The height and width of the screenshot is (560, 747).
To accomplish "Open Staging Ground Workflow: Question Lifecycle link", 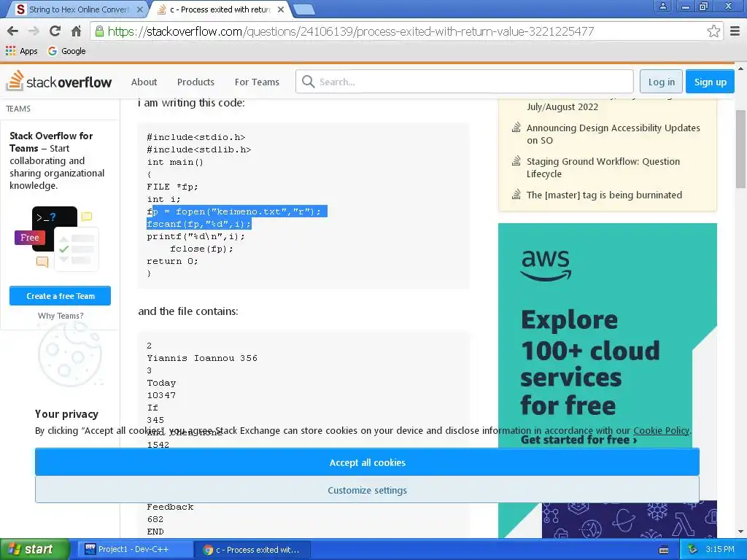I will click(x=603, y=167).
